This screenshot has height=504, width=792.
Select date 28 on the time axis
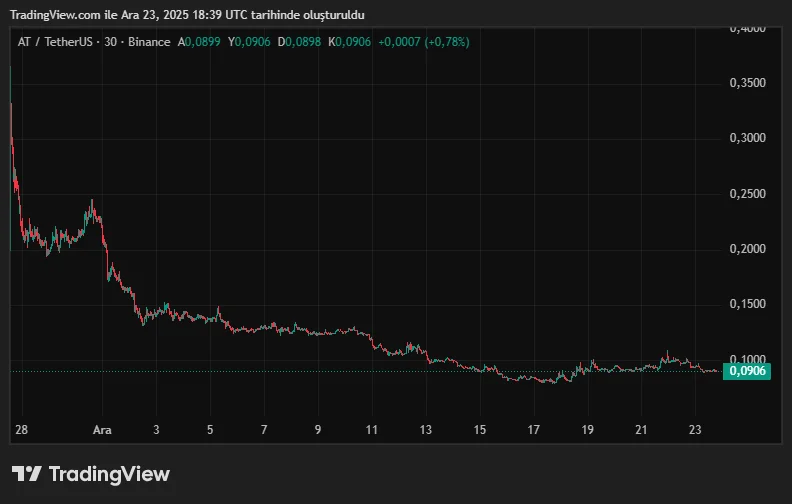(21, 430)
